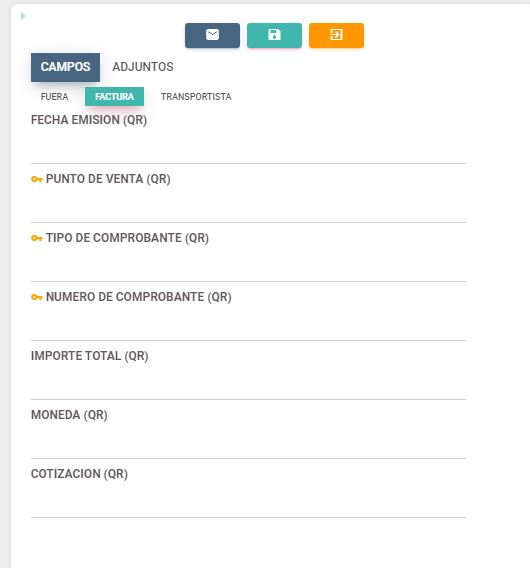Screen dimensions: 530x568
Task: Focus the Fecha Emision (QR) field
Action: [248, 147]
